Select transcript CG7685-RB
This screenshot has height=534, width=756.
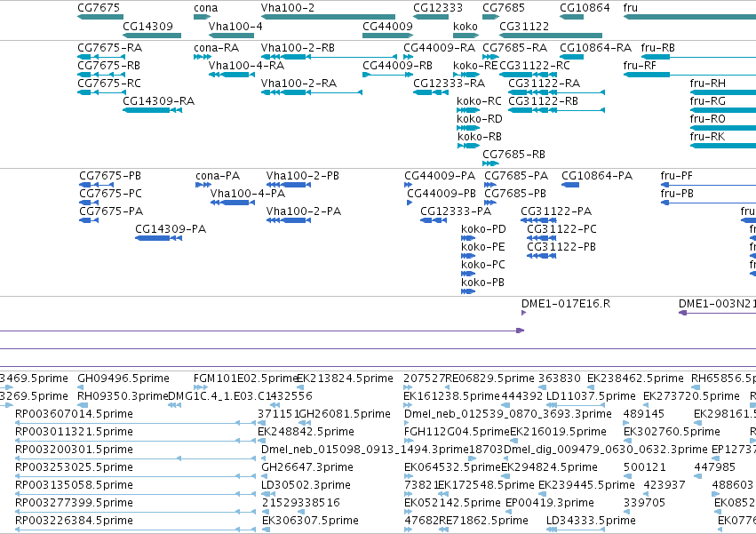pos(490,163)
